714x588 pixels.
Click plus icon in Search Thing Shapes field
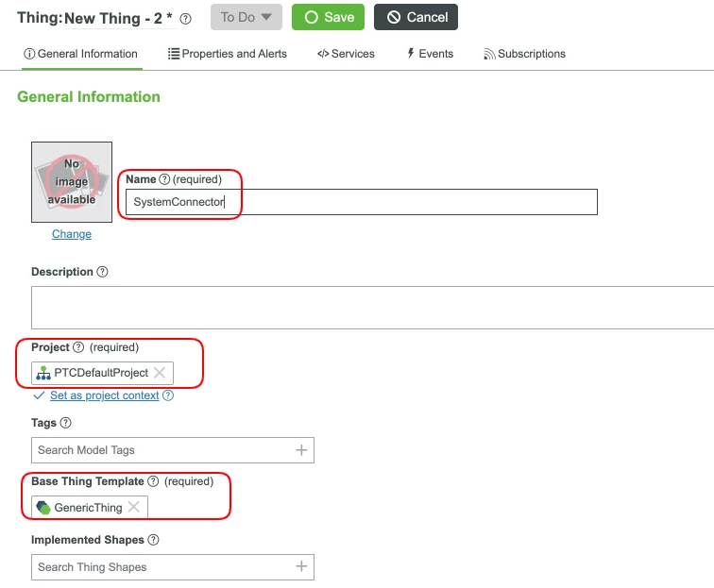click(301, 566)
